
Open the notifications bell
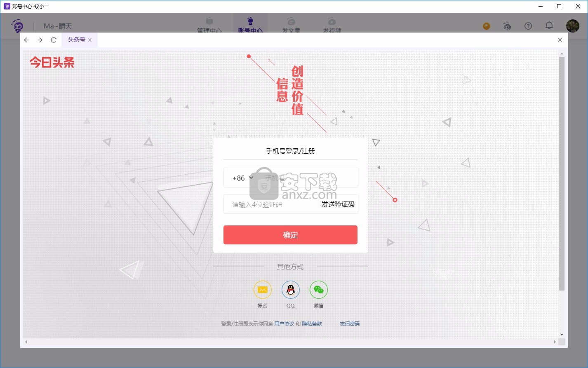click(549, 26)
